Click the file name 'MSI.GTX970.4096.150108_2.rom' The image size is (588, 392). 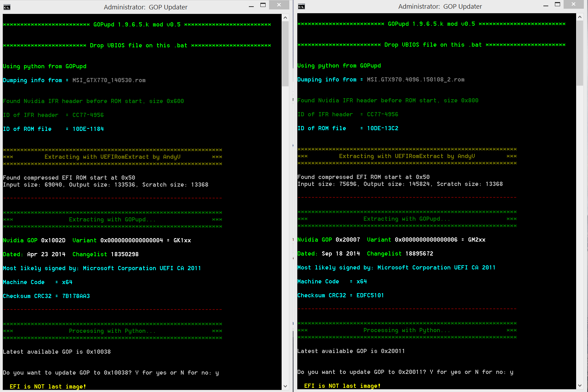click(x=416, y=80)
